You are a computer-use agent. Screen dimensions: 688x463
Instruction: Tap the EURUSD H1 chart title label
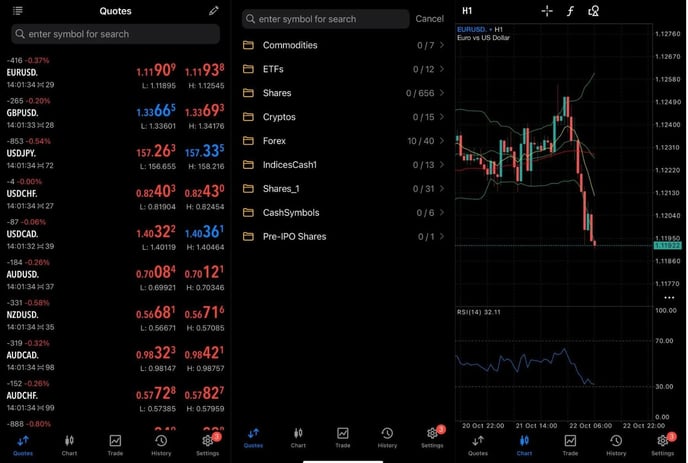click(x=480, y=29)
